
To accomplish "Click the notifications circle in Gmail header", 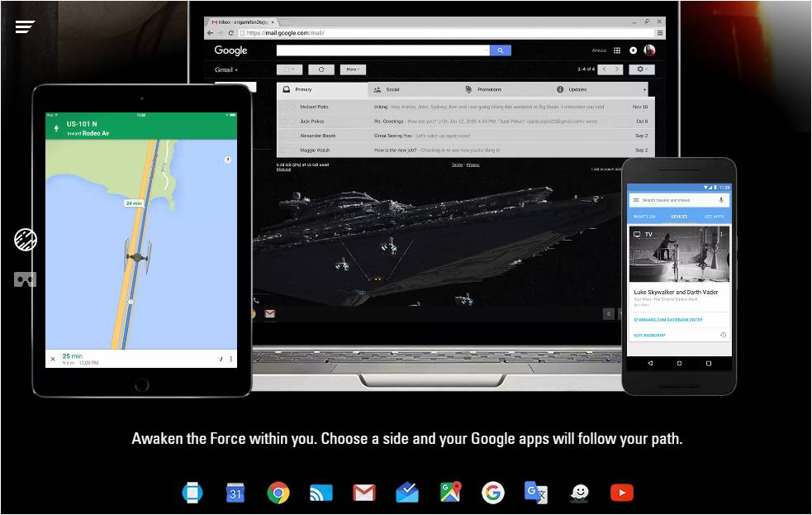I will [x=633, y=50].
